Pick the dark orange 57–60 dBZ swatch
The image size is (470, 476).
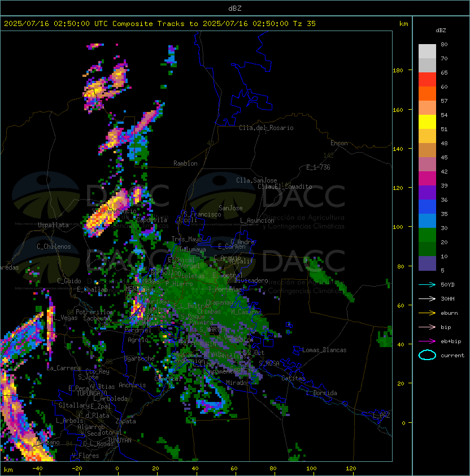(427, 93)
